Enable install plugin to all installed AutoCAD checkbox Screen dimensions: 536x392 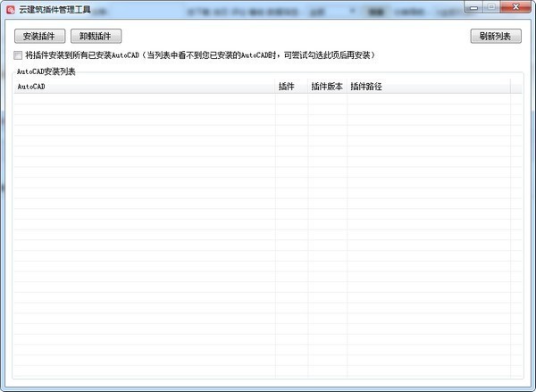(x=18, y=55)
